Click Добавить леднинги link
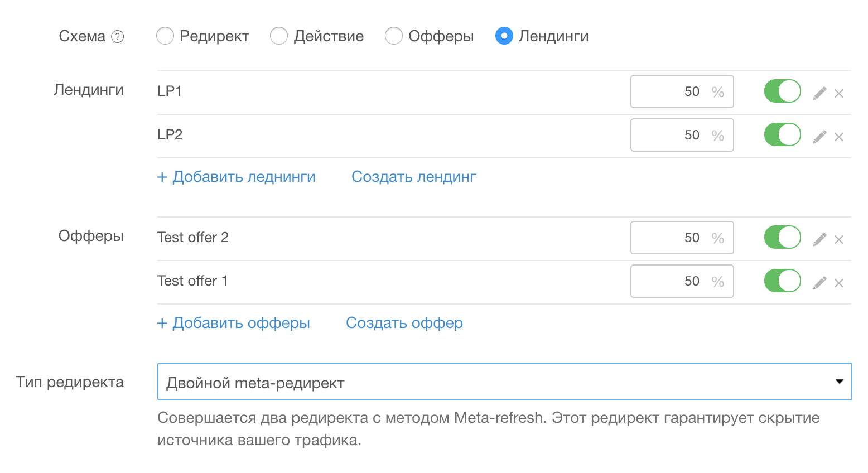Screen dimensions: 868x473 [236, 177]
